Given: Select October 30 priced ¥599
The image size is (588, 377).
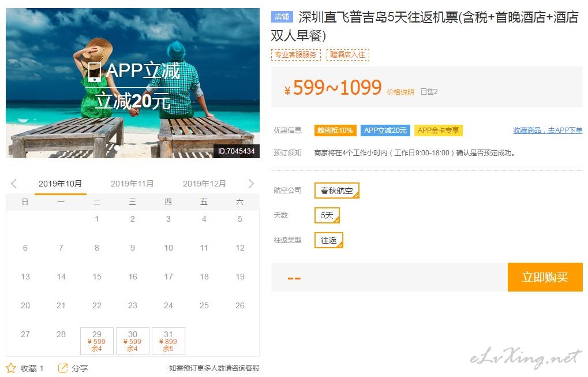Looking at the screenshot, I should pos(132,341).
